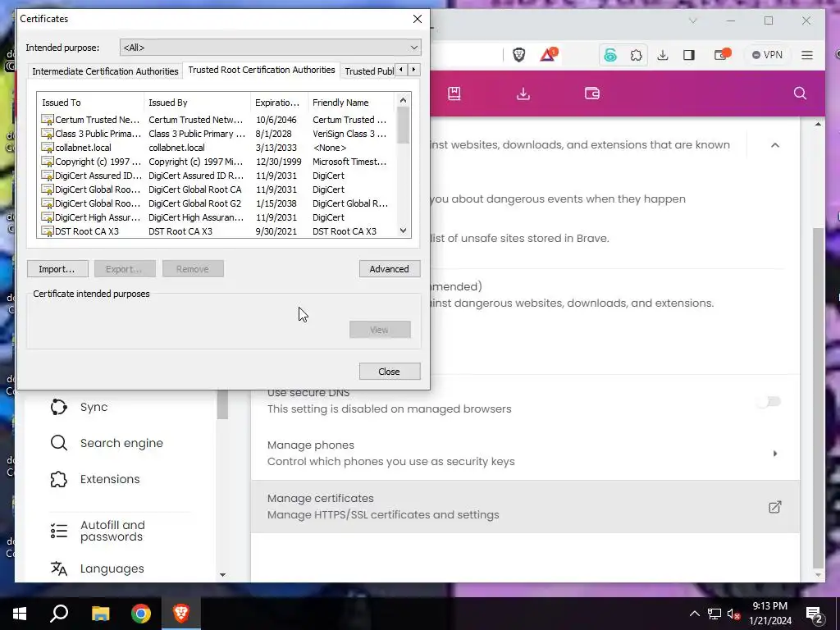Select DigiCert High Assurance certificate row
The image size is (840, 630).
pyautogui.click(x=217, y=217)
